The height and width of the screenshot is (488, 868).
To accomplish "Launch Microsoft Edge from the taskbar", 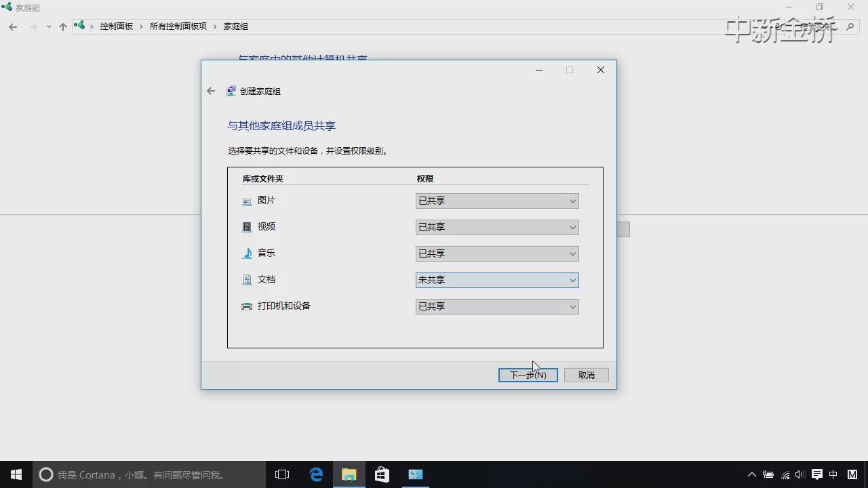I will 316,474.
